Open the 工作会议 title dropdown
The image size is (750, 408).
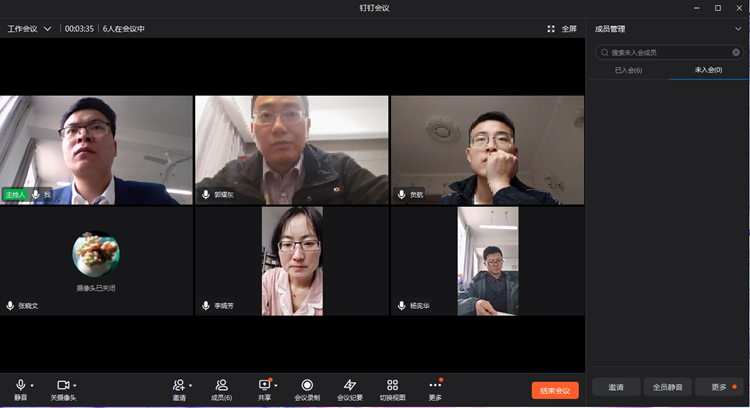47,29
